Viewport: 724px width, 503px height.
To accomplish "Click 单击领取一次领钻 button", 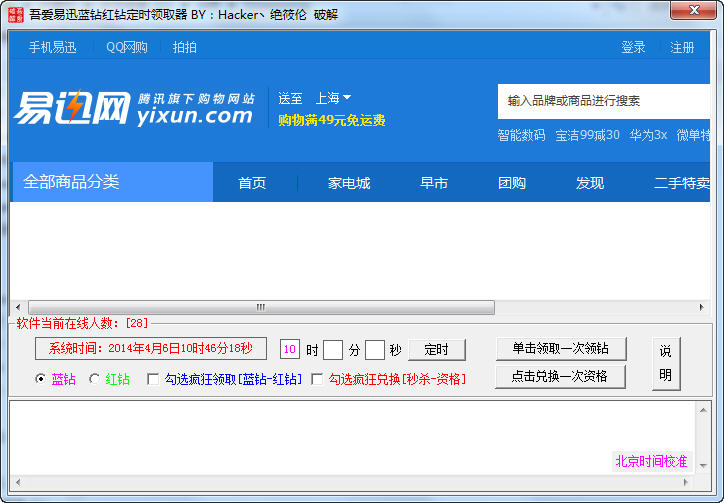I will [x=561, y=349].
